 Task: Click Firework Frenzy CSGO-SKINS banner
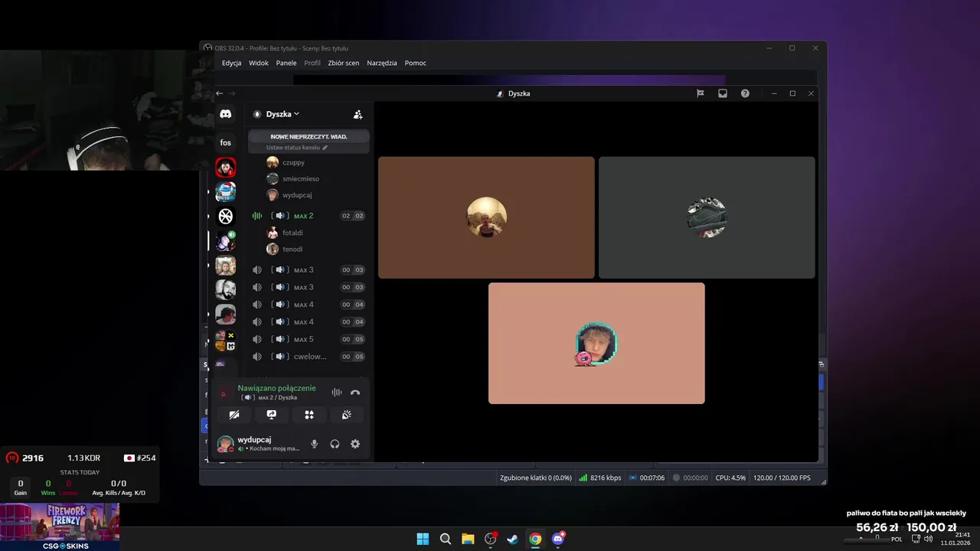click(x=60, y=527)
